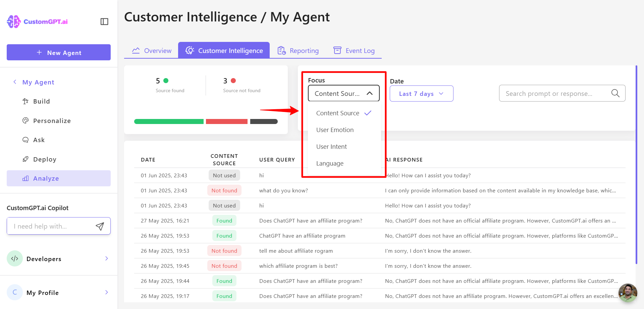Open My Agent in sidebar

click(x=38, y=82)
